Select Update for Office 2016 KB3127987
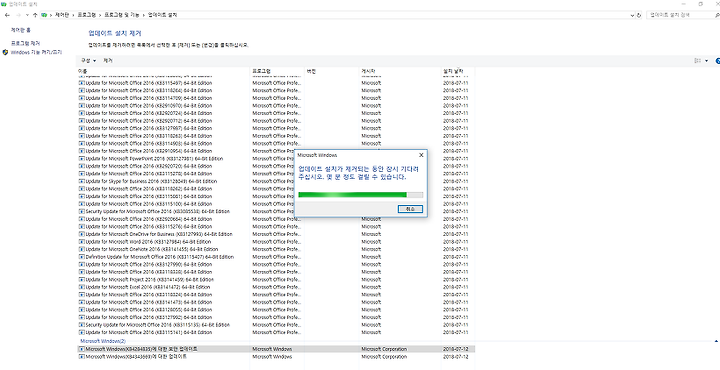720x370 pixels. [x=276, y=128]
